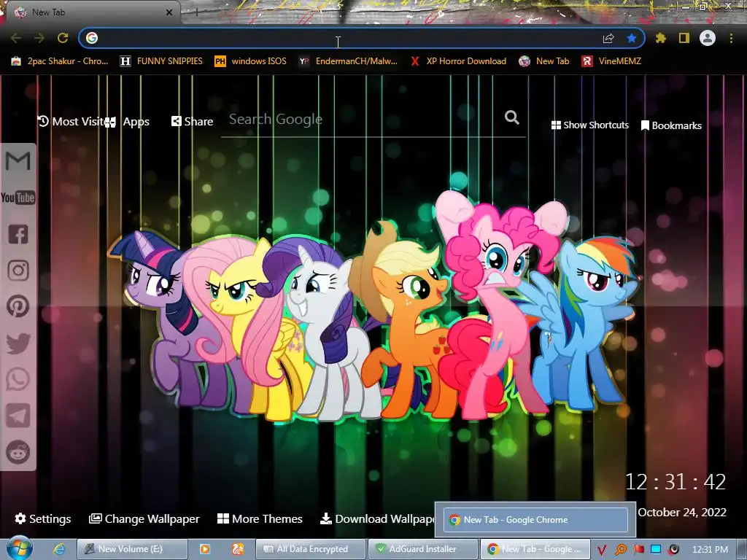The width and height of the screenshot is (747, 560).
Task: Toggle Chrome side panel
Action: pyautogui.click(x=684, y=38)
